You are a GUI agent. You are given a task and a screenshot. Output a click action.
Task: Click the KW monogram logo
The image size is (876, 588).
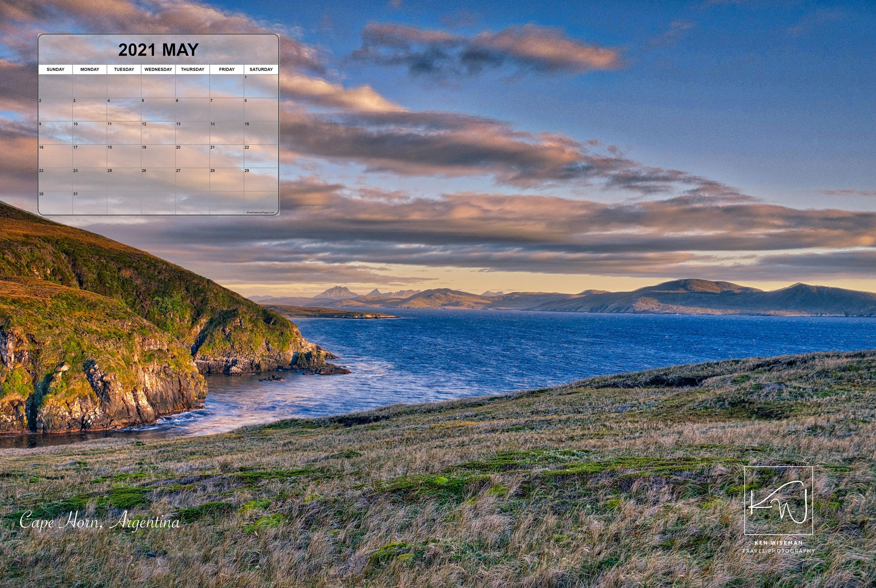[x=778, y=500]
